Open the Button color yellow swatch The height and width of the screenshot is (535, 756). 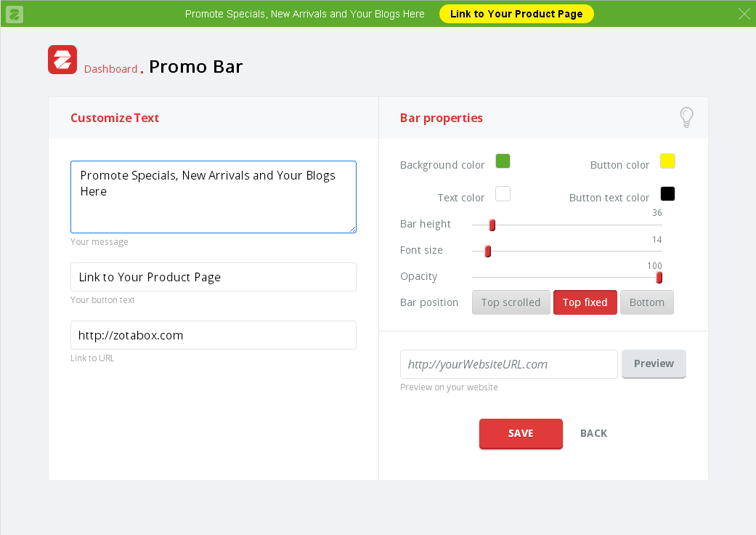(x=667, y=161)
